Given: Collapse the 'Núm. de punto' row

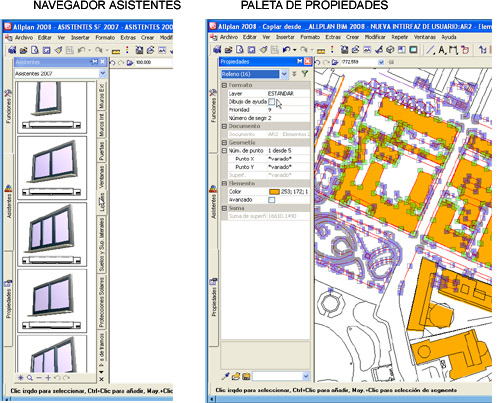Looking at the screenshot, I should pyautogui.click(x=224, y=151).
